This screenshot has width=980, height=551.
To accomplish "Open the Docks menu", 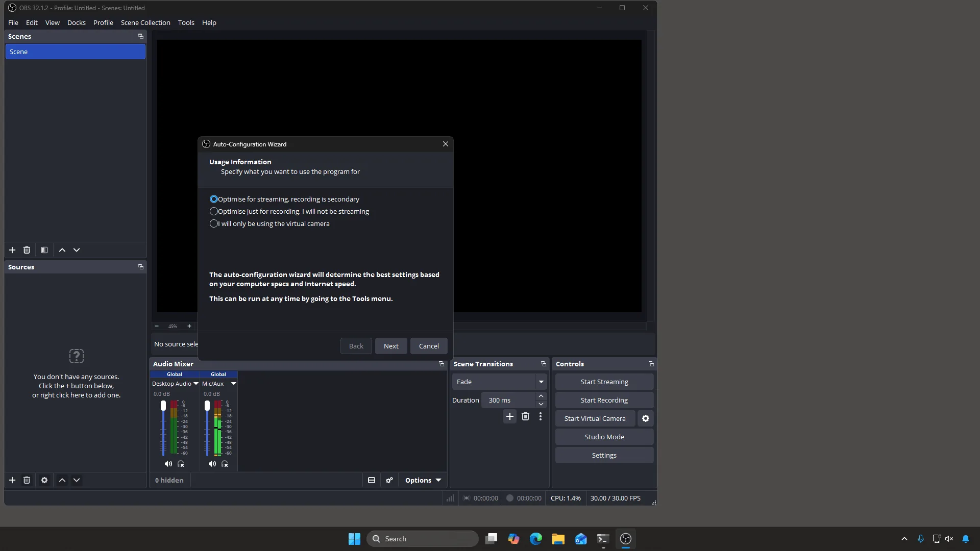I will (77, 22).
